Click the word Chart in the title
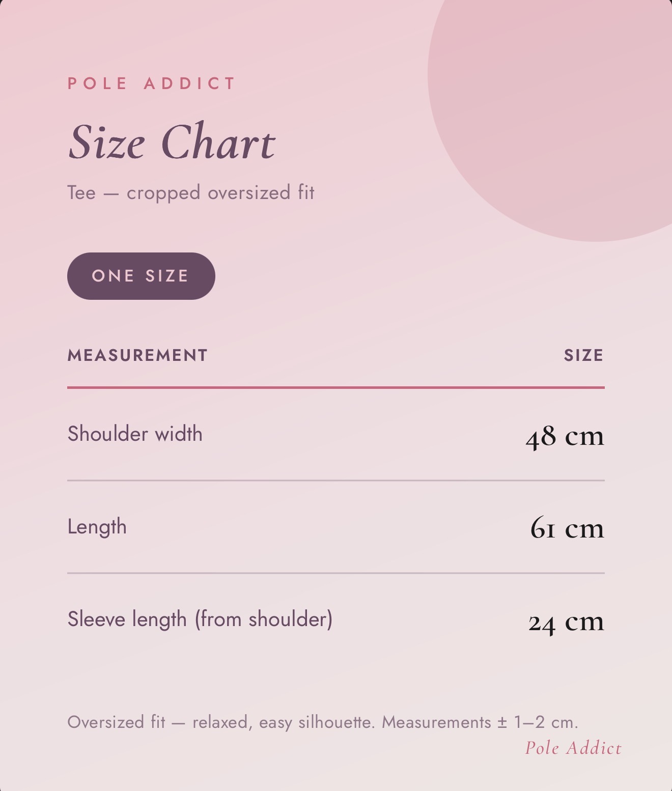The image size is (672, 791). (x=219, y=142)
